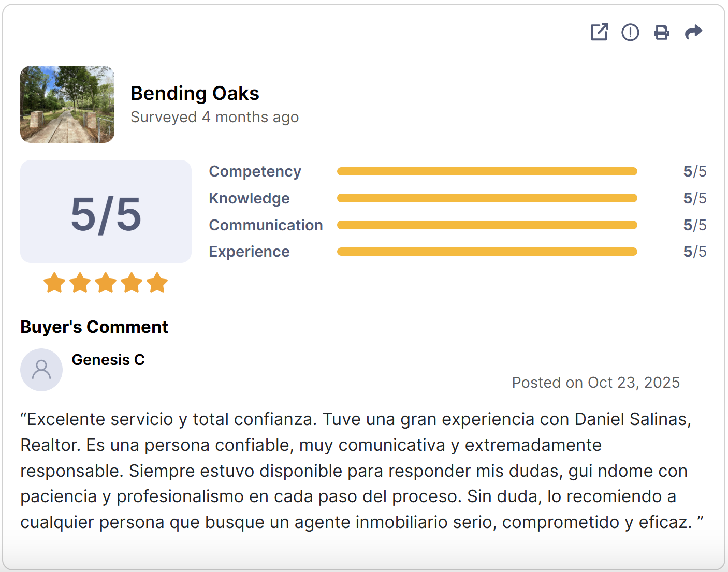Viewport: 728px width, 572px height.
Task: Open review in new window icon
Action: point(599,32)
